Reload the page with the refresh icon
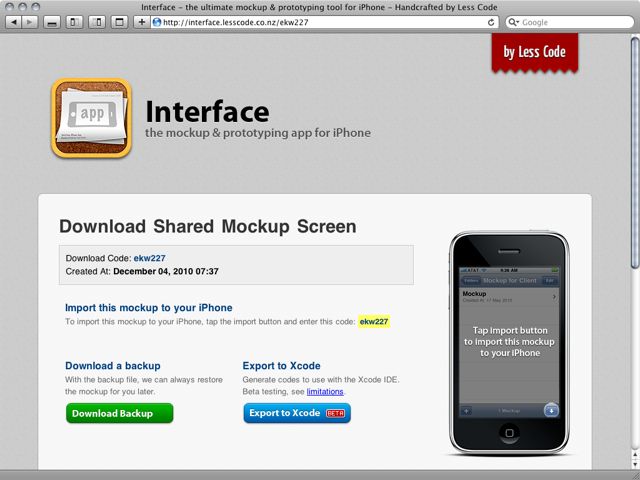Viewport: 640px width, 480px height. [x=491, y=22]
